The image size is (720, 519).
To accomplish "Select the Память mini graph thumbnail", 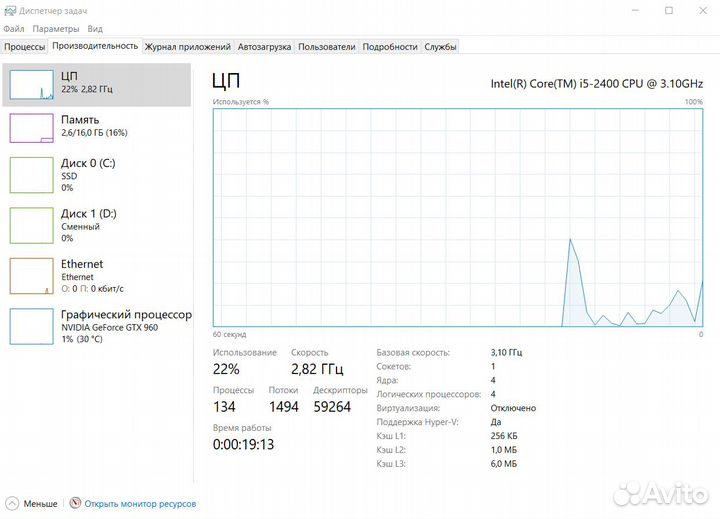I will (x=32, y=128).
